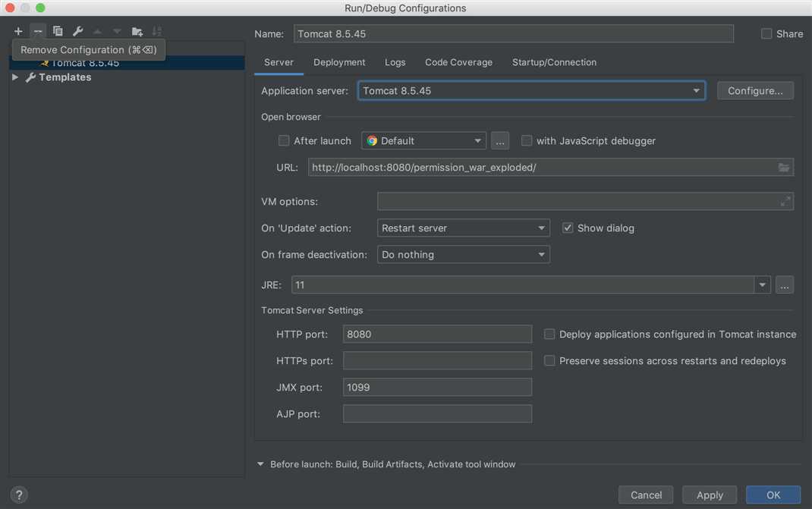
Task: Copy the selected configuration
Action: [x=58, y=31]
